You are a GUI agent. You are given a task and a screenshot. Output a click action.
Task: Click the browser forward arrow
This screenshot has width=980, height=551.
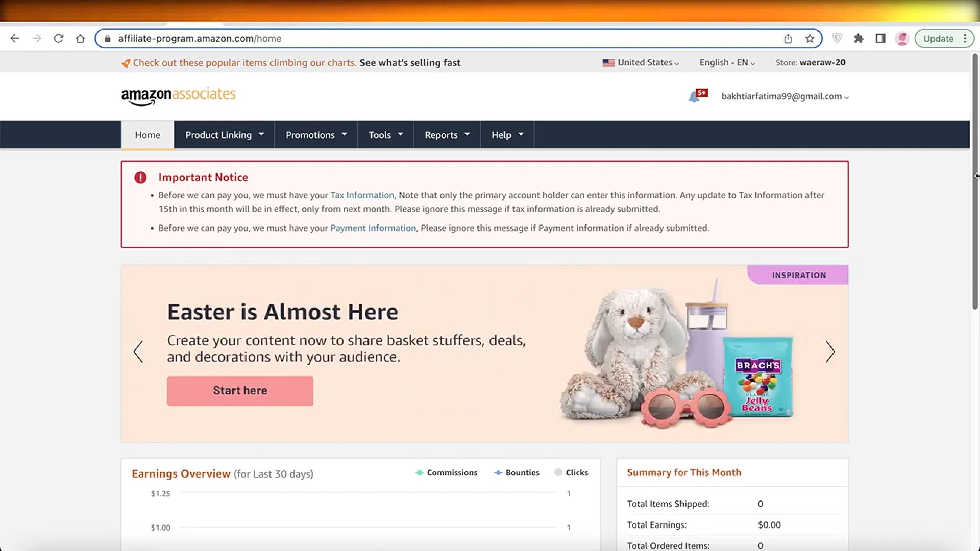pos(37,38)
